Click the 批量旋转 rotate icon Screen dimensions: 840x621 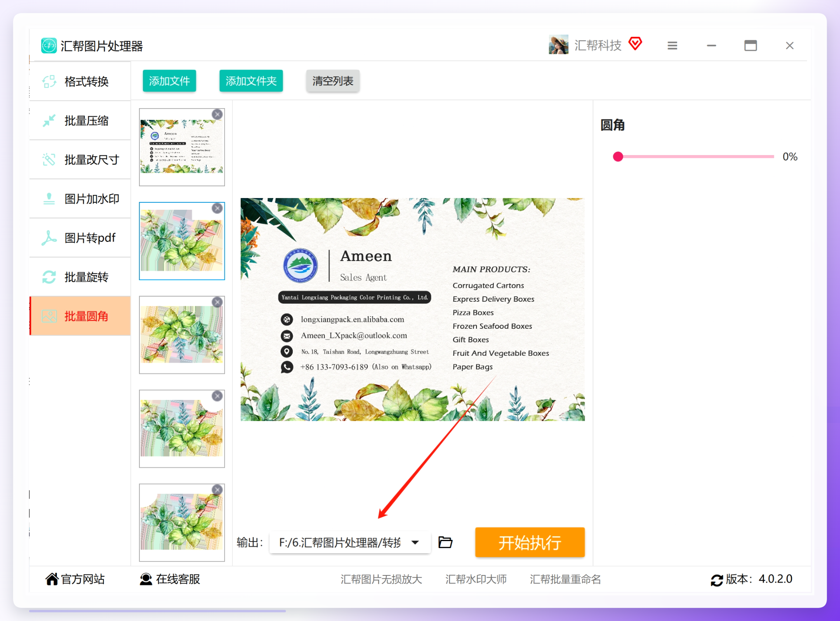pos(49,277)
